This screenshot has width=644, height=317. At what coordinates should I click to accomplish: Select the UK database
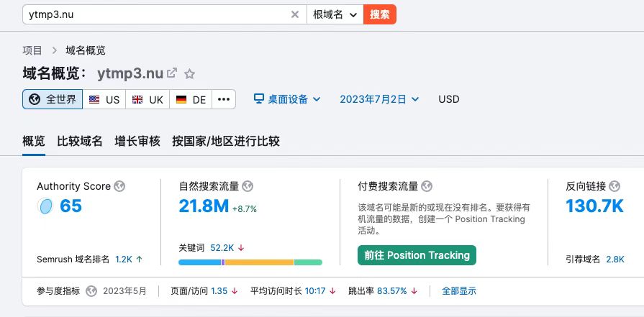coord(148,99)
